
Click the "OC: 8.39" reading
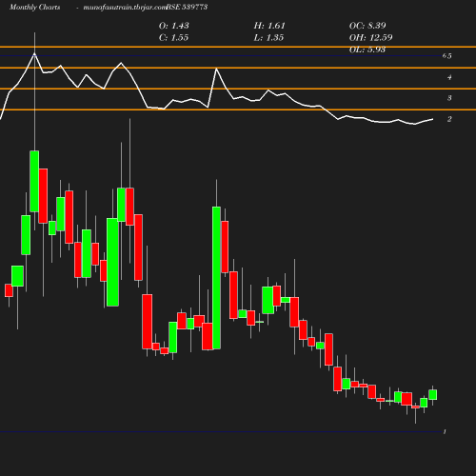(x=367, y=26)
